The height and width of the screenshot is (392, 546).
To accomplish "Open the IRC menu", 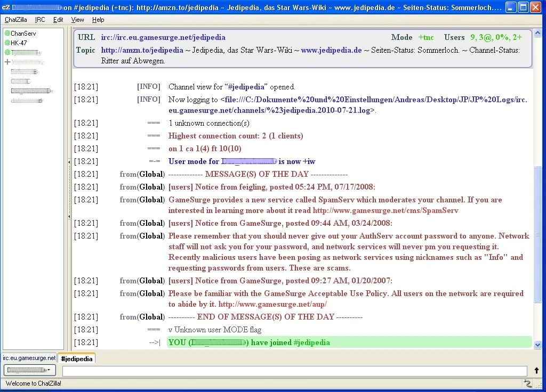I will [39, 20].
